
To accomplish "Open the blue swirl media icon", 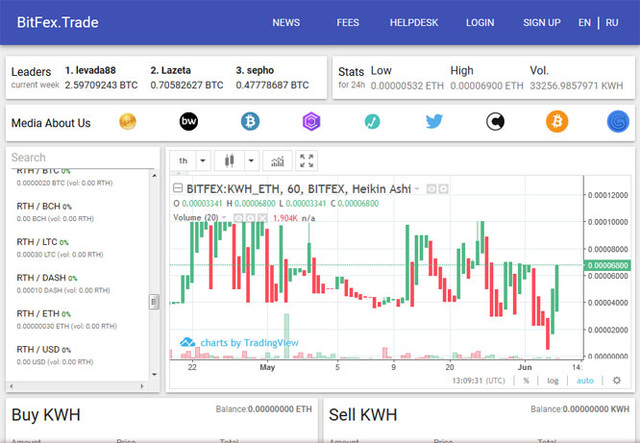I will point(618,121).
